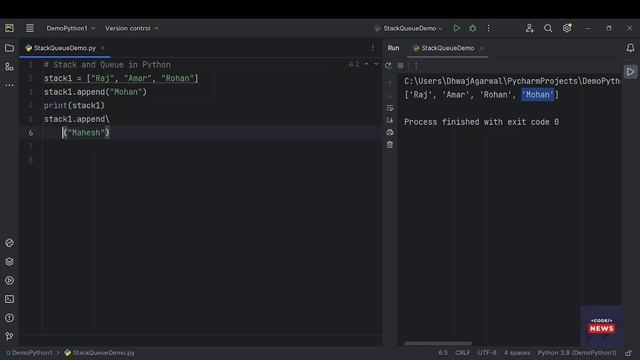Toggle the read-only lock in the status bar

pyautogui.click(x=629, y=353)
